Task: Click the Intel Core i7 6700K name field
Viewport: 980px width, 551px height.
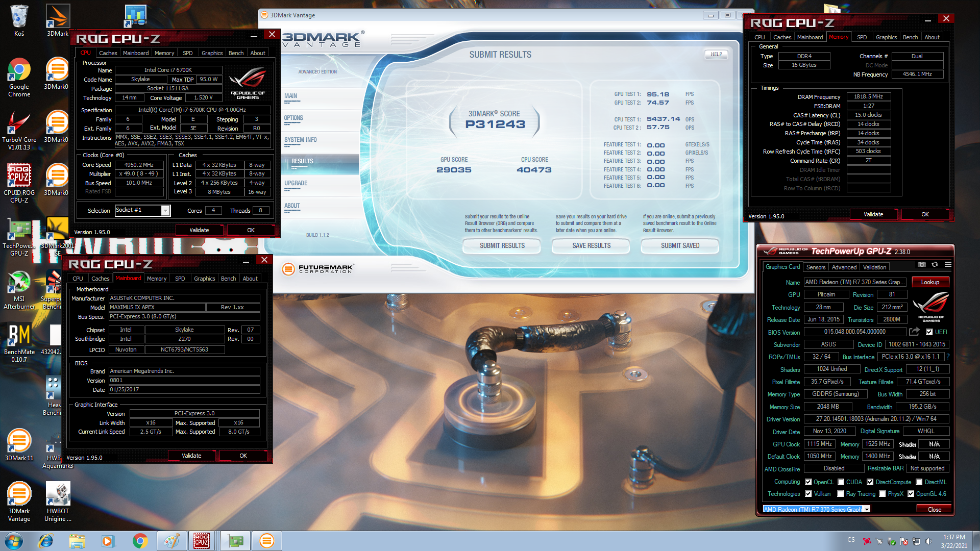Action: click(168, 70)
